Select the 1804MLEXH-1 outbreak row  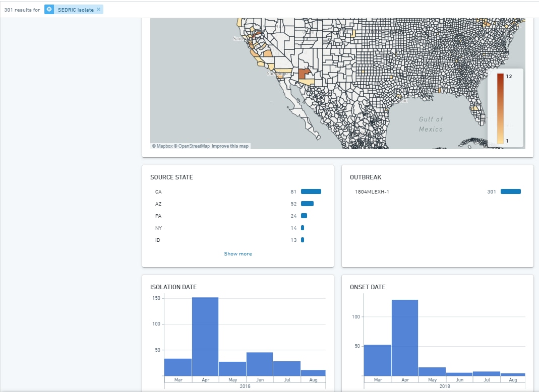438,191
